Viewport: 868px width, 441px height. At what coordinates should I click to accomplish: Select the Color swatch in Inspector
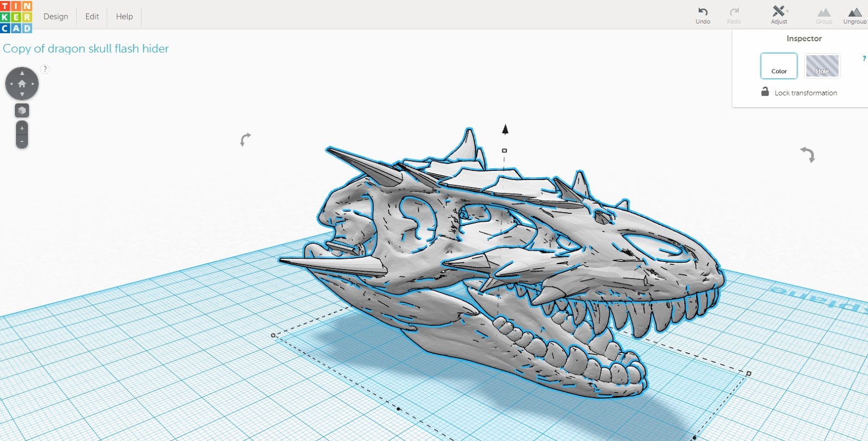tap(779, 66)
